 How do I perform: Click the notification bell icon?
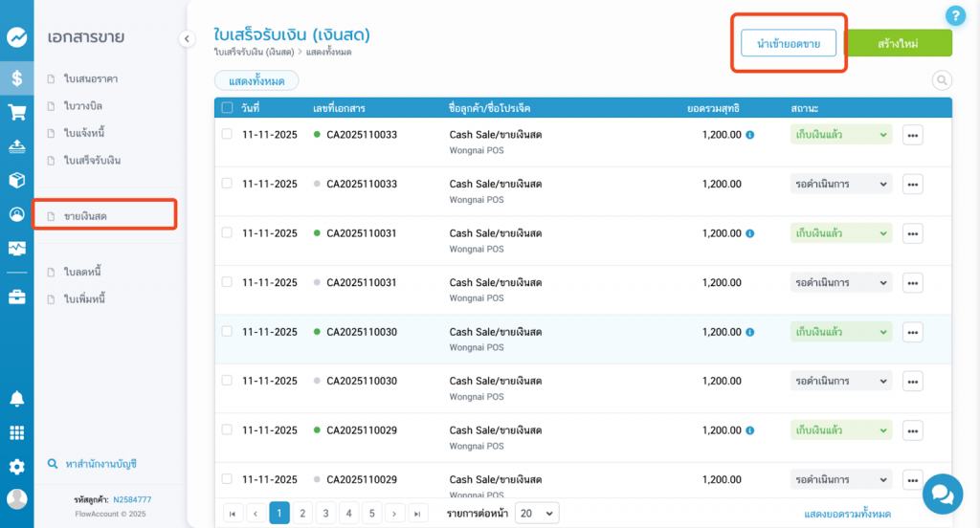click(16, 399)
